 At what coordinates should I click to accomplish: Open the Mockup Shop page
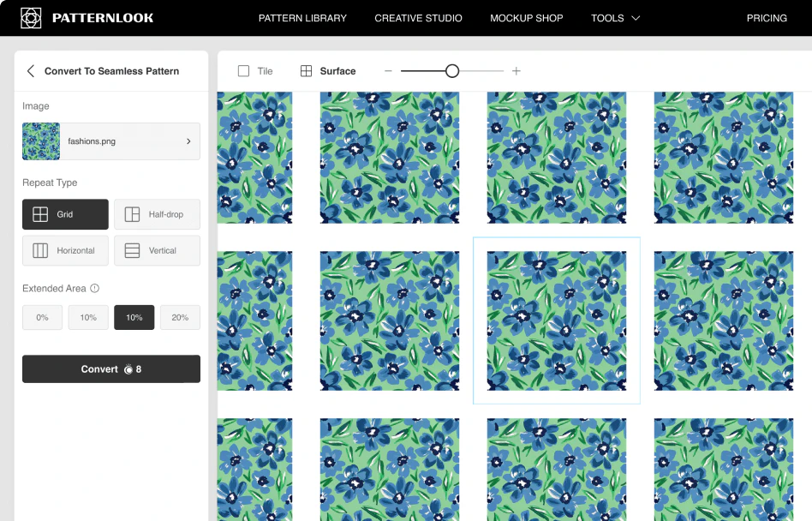(x=526, y=18)
